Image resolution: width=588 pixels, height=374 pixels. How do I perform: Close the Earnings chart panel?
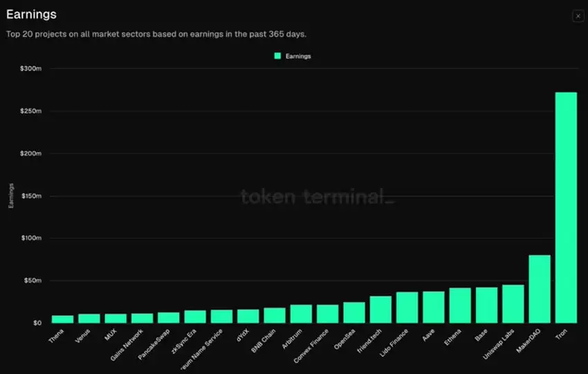(578, 16)
